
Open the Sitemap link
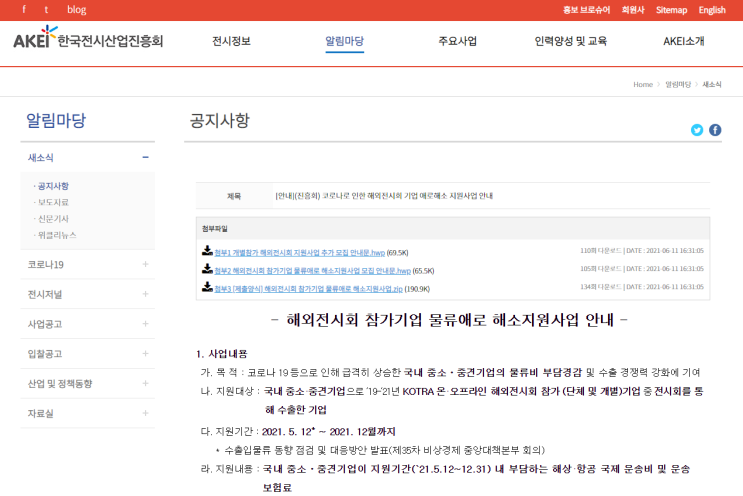tap(671, 10)
